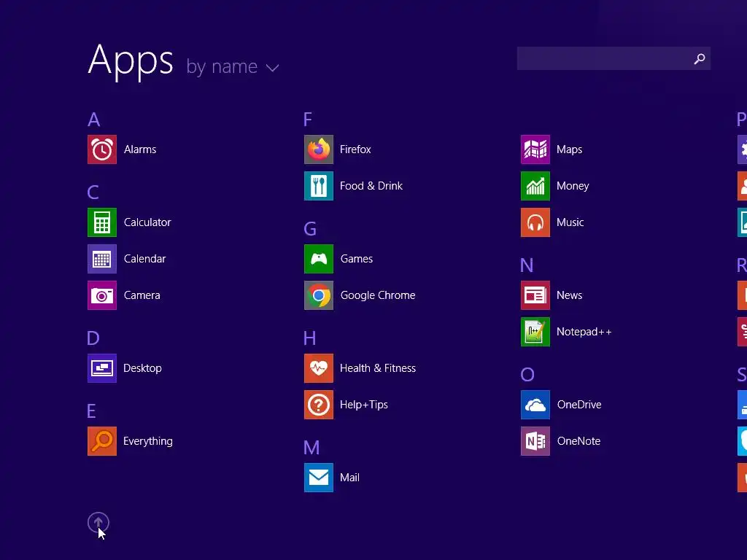This screenshot has height=560, width=747.
Task: Open the News app icon
Action: click(535, 295)
